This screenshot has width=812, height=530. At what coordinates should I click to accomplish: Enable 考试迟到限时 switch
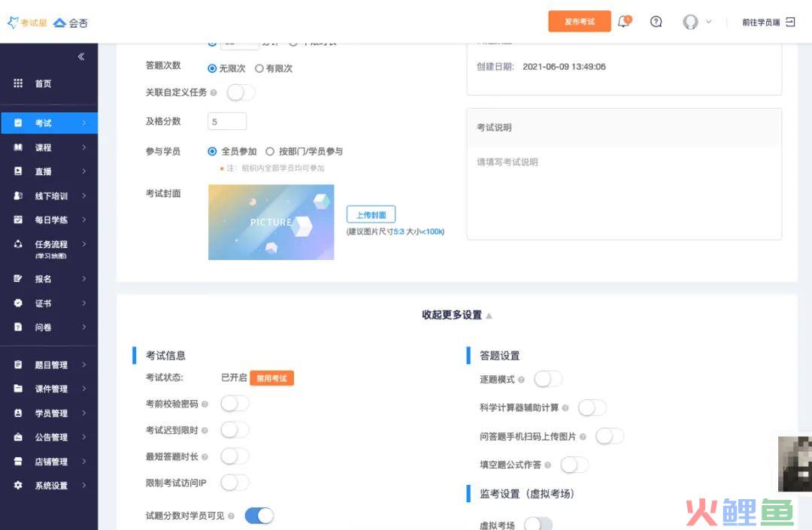tap(235, 429)
